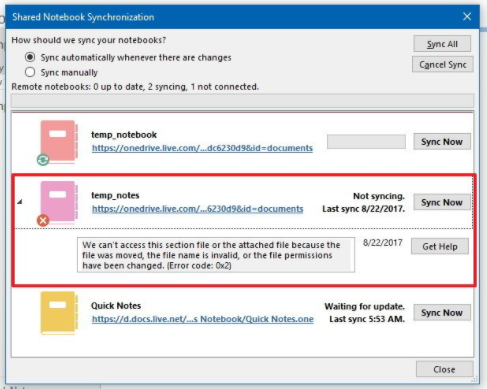Image resolution: width=487 pixels, height=389 pixels.
Task: Close the dialog with the title bar X
Action: (x=467, y=16)
